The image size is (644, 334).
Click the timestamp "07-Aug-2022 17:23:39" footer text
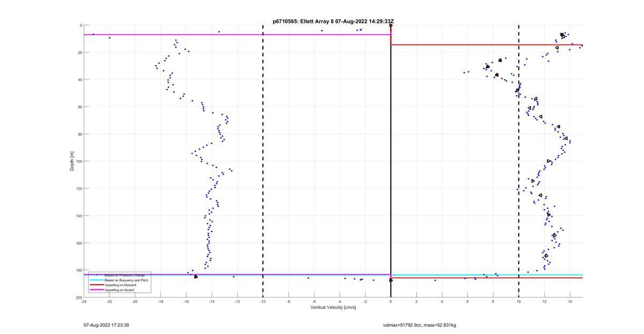pyautogui.click(x=106, y=325)
